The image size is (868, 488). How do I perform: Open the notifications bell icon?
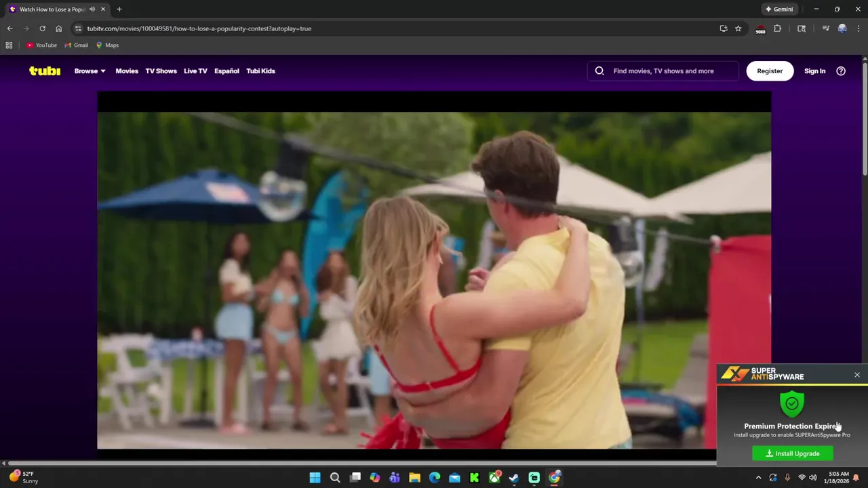(x=856, y=478)
